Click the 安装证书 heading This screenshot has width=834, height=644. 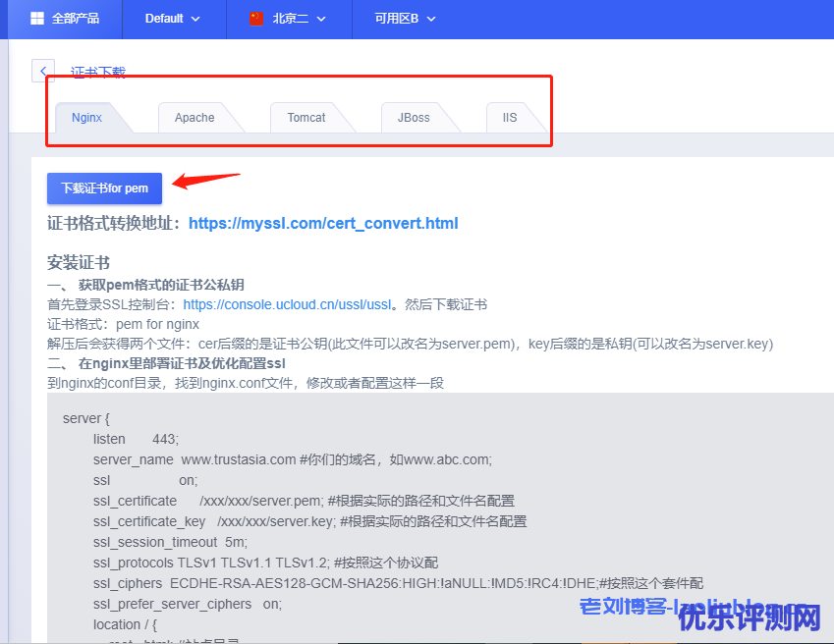click(x=79, y=263)
